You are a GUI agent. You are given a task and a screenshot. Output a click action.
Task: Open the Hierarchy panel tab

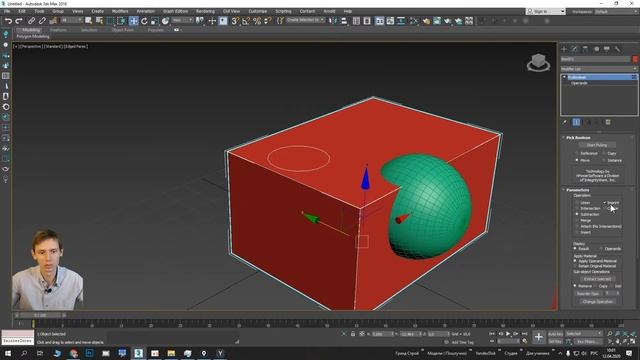(x=585, y=49)
